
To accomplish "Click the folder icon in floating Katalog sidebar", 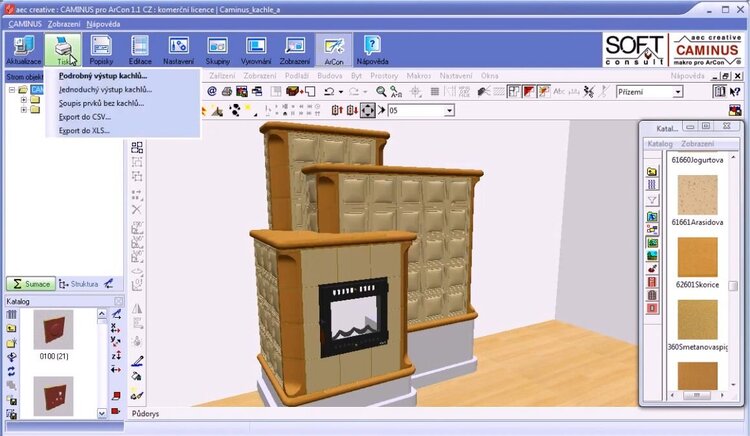I will 652,171.
